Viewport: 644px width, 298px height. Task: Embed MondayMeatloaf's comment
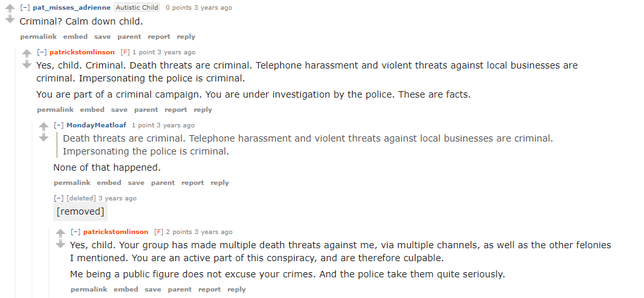coord(109,183)
